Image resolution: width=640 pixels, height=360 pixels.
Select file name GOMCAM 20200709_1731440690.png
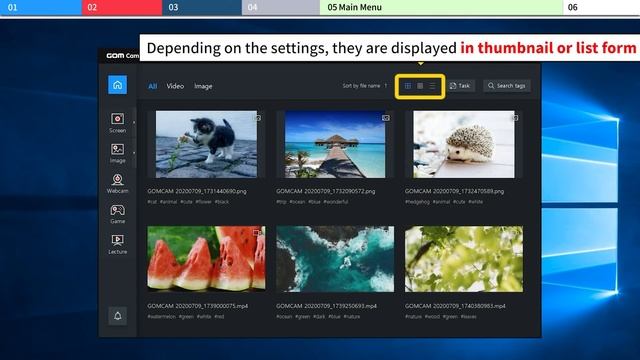197,191
